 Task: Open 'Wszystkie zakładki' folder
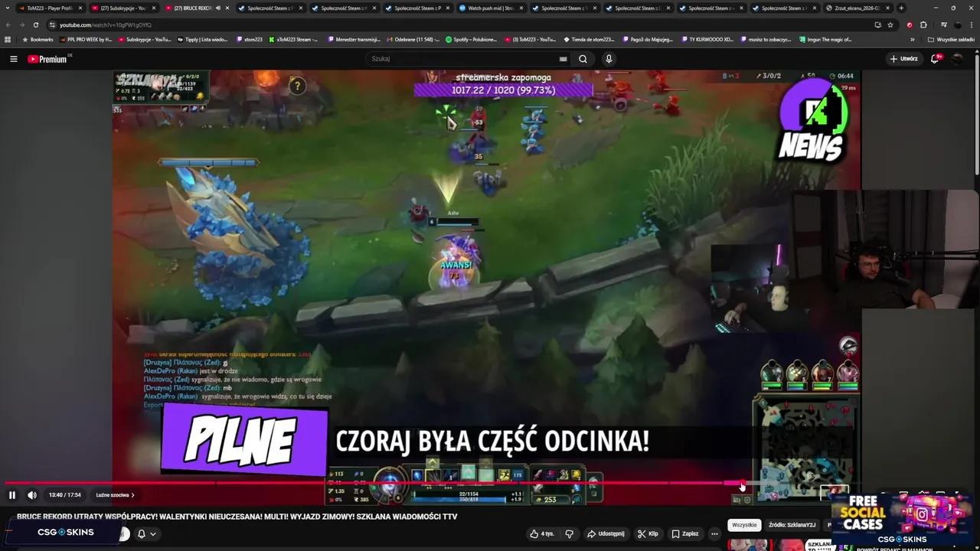[x=952, y=39]
